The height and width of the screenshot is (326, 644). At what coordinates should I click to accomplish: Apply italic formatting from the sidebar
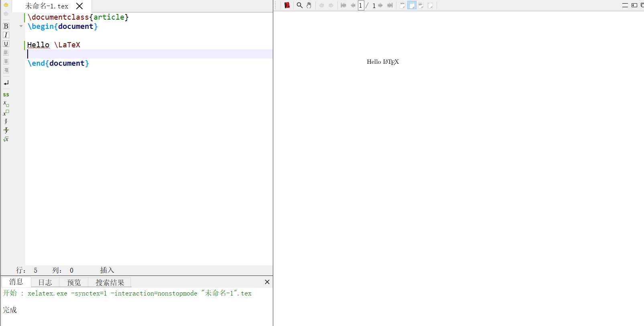6,35
